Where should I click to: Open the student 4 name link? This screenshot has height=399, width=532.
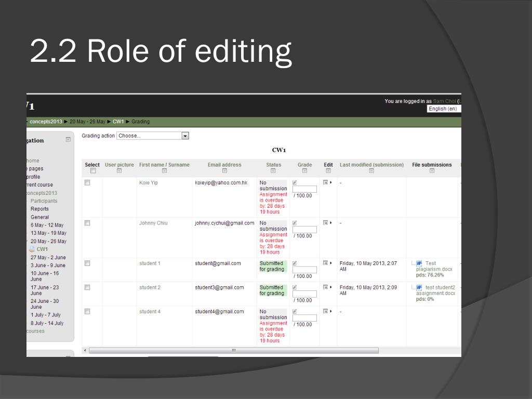(150, 312)
